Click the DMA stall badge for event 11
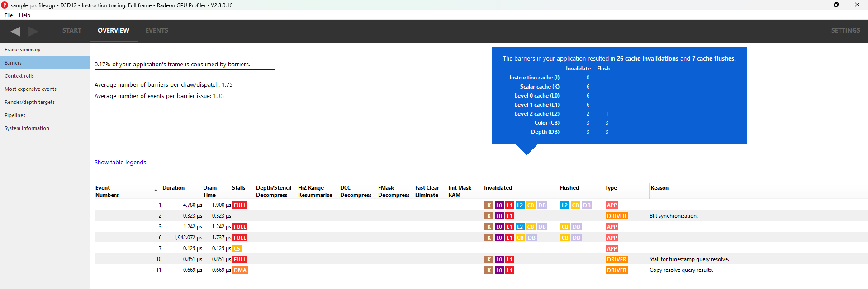The image size is (868, 289). (240, 270)
